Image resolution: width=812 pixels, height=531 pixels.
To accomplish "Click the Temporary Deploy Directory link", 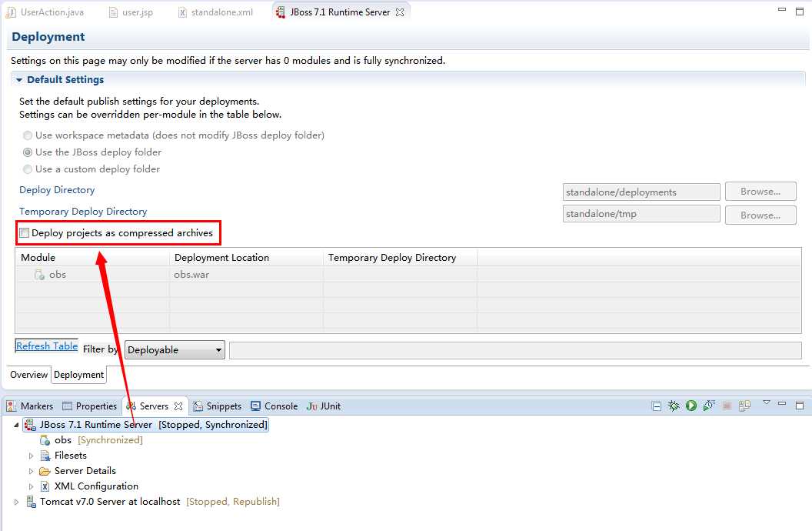I will [83, 212].
